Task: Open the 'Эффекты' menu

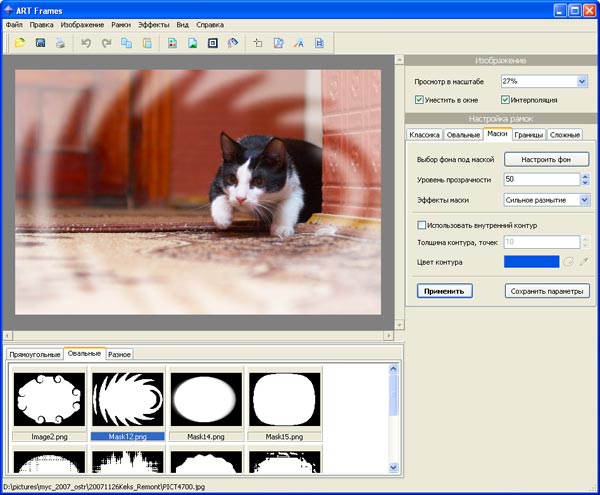Action: [x=153, y=23]
